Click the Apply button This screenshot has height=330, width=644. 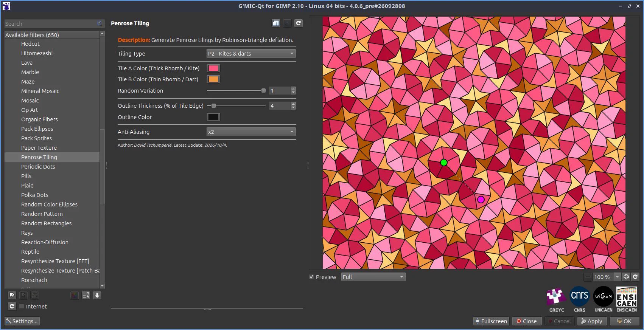pos(592,321)
